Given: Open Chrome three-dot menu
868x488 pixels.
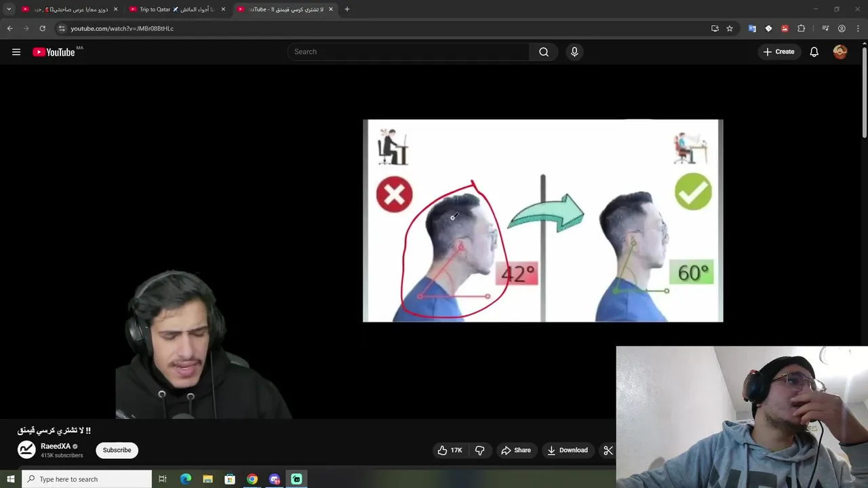Looking at the screenshot, I should (858, 28).
